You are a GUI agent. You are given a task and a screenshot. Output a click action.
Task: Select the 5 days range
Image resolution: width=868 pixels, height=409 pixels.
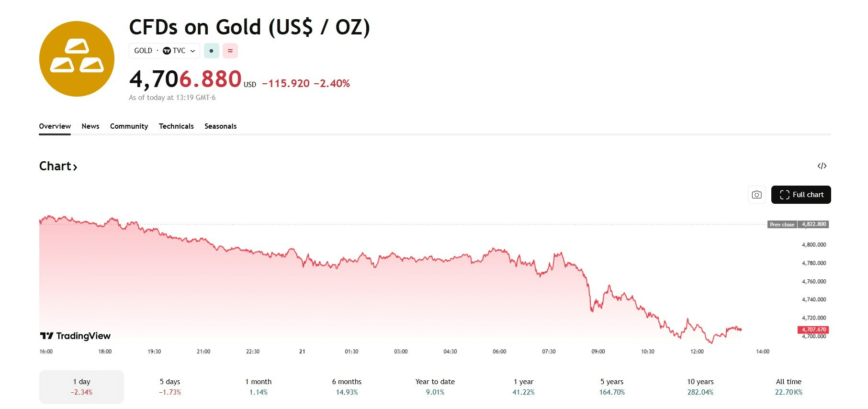click(170, 387)
